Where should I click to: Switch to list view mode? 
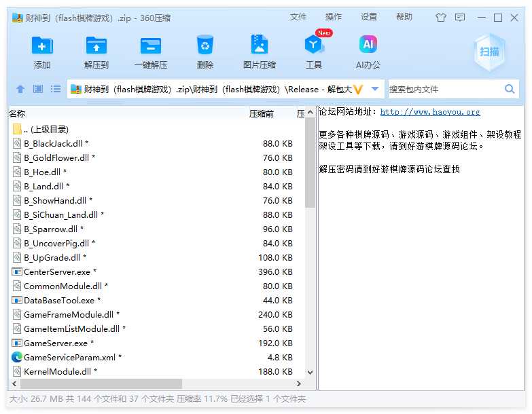tap(56, 89)
